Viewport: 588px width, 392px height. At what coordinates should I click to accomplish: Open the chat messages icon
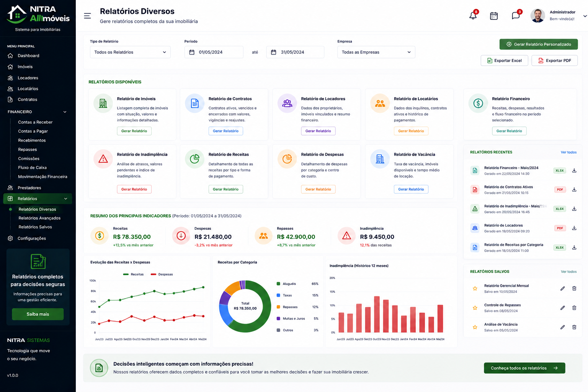click(516, 16)
